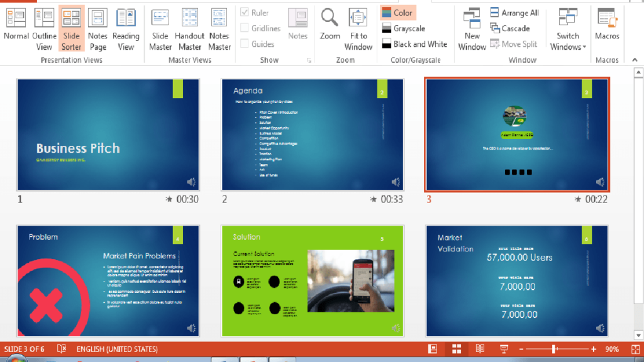Switch to Reading View

pos(126,28)
